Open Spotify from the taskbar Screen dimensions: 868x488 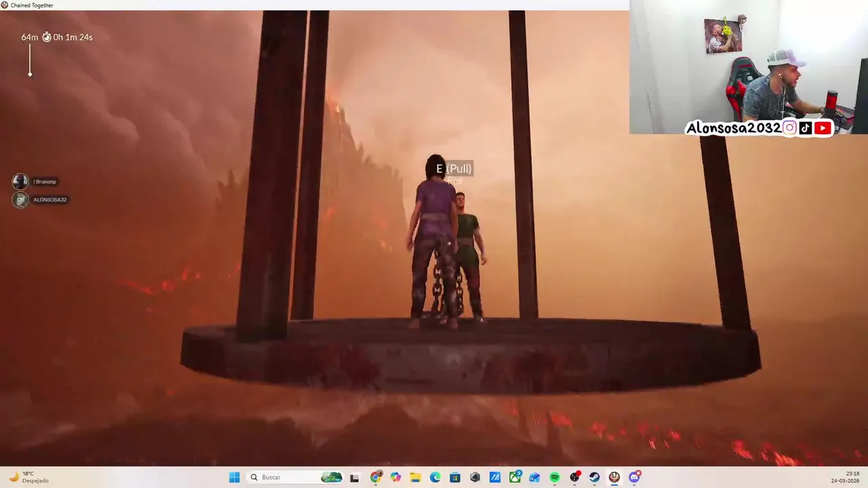point(555,477)
